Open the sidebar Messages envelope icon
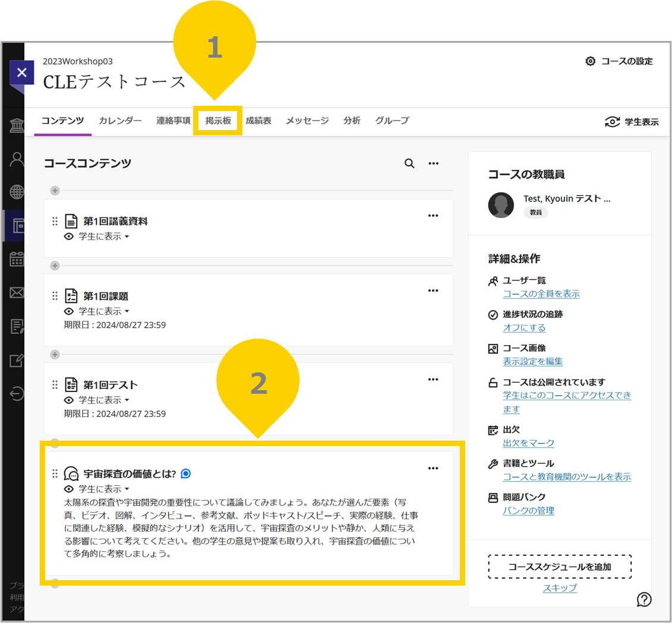Viewport: 672px width, 623px height. pyautogui.click(x=17, y=293)
